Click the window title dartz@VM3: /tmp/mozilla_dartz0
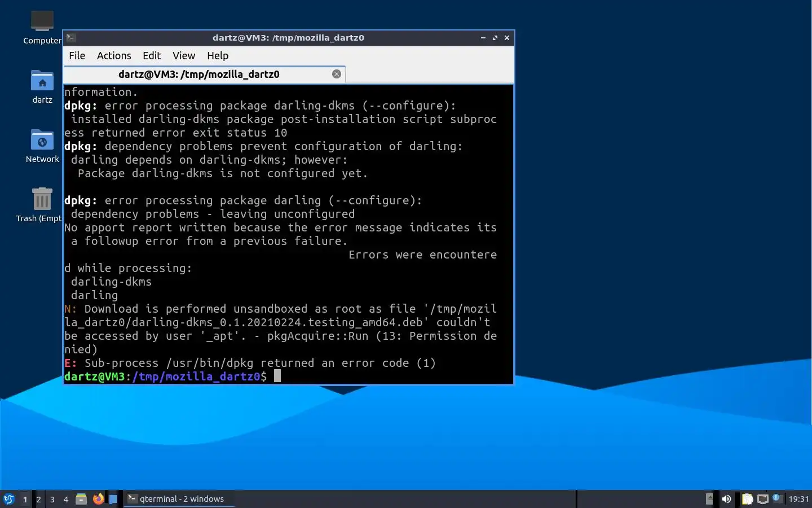The image size is (812, 508). coord(288,38)
